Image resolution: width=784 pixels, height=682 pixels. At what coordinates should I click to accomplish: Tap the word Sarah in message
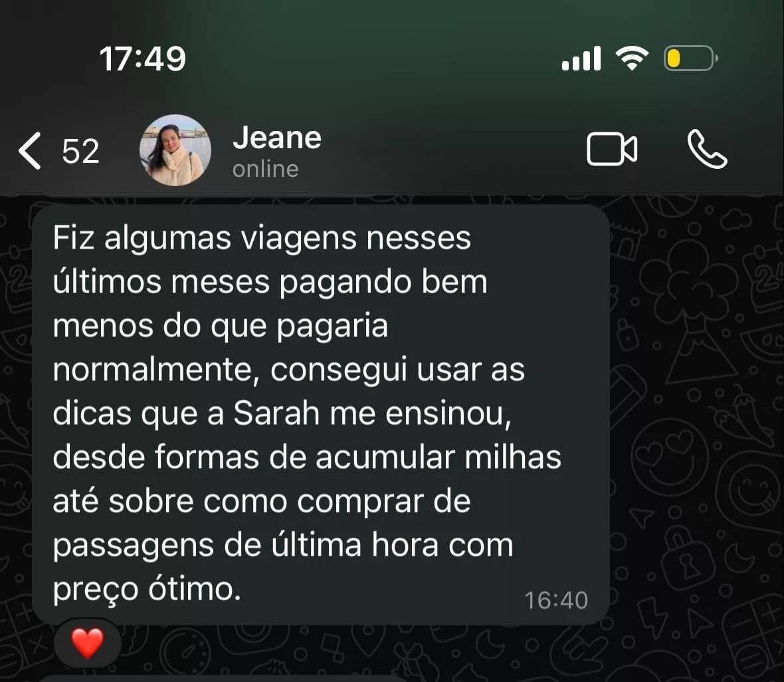point(276,414)
